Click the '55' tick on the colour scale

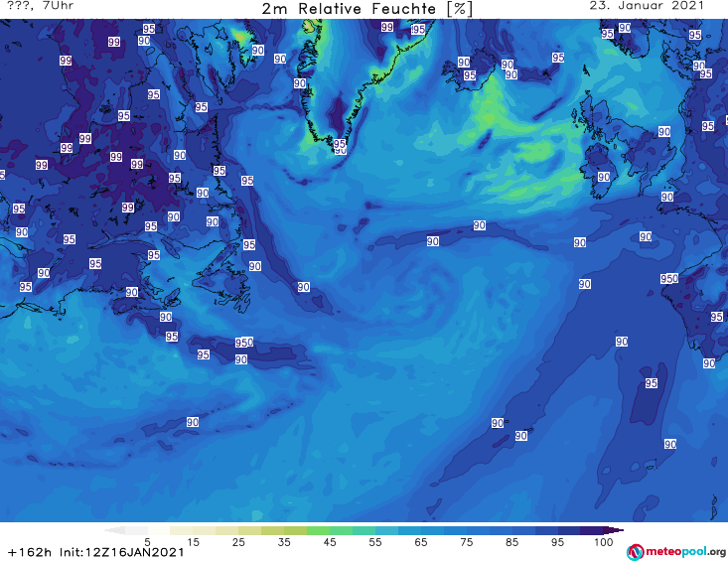(x=375, y=542)
